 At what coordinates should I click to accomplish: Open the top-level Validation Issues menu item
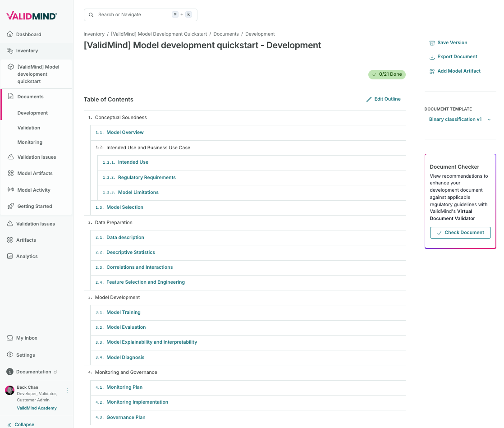tap(35, 224)
